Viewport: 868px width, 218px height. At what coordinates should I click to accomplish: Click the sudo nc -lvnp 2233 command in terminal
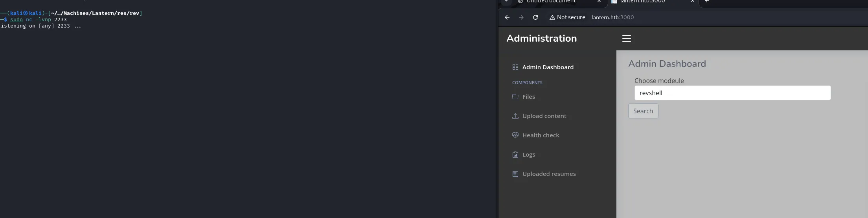39,20
